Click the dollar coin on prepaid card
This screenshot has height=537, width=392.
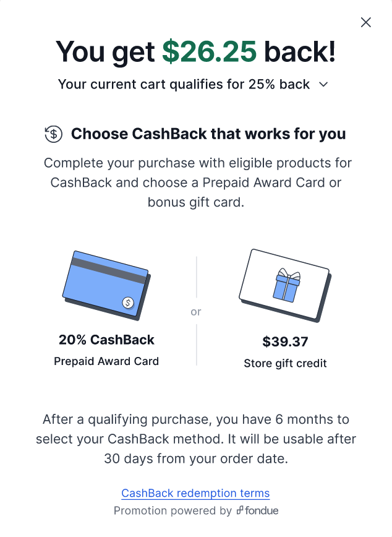[x=128, y=303]
